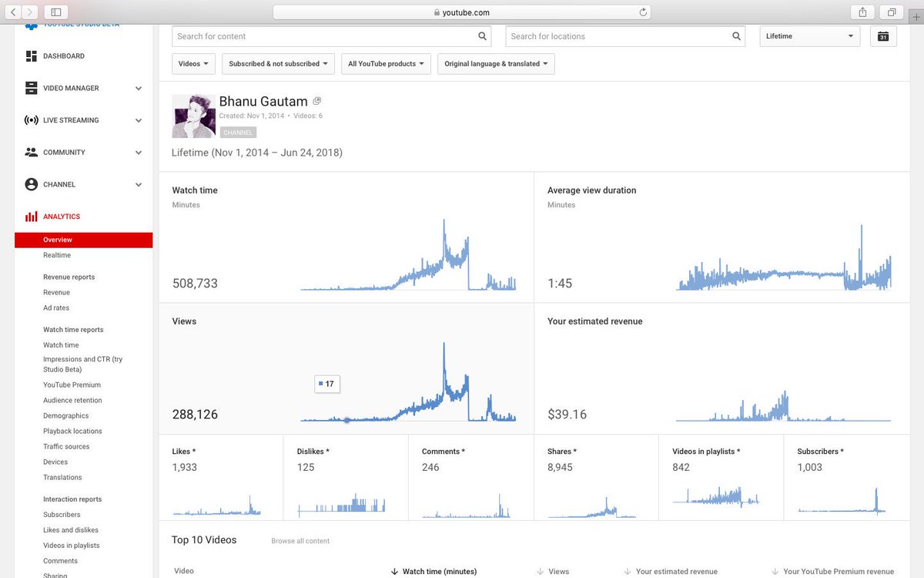Sort table by Watch time (minutes)
The height and width of the screenshot is (578, 924).
pyautogui.click(x=434, y=572)
